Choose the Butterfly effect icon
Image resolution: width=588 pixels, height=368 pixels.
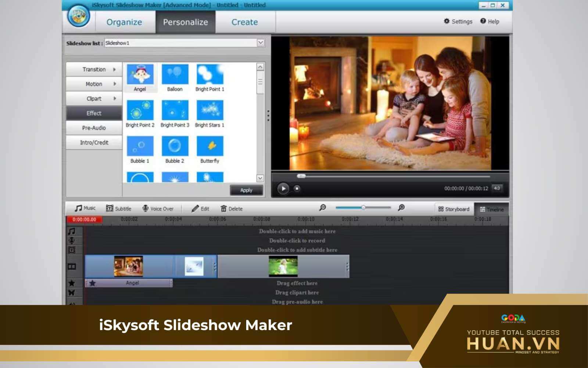(210, 146)
